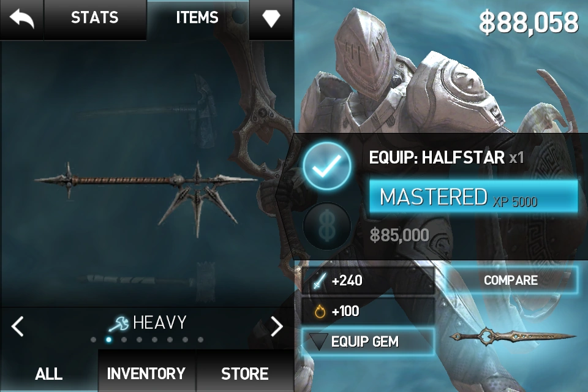Viewport: 588px width, 392px height.
Task: Click the Mastered XP 5000 bar
Action: [473, 197]
